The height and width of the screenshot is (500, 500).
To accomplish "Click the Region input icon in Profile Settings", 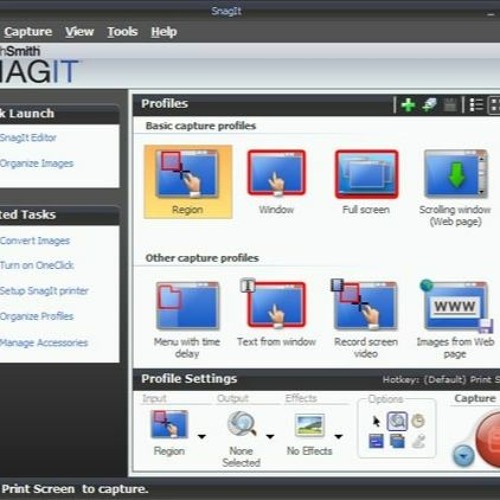I will tap(169, 424).
